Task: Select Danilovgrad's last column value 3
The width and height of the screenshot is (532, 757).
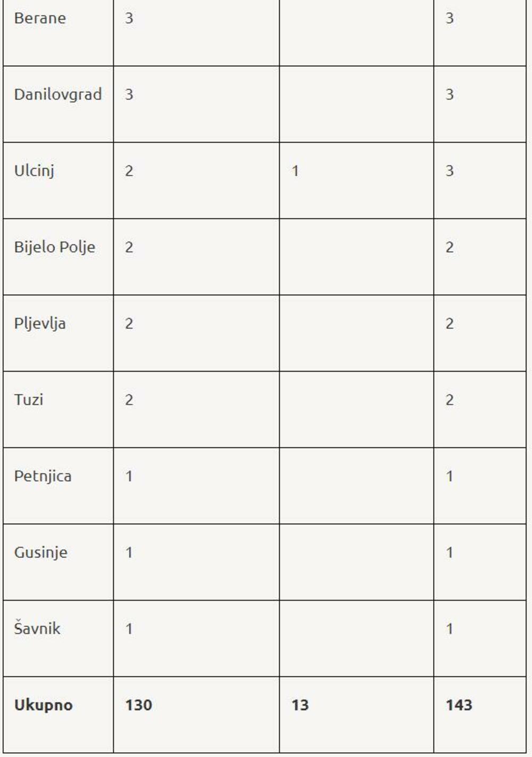Action: pyautogui.click(x=450, y=94)
